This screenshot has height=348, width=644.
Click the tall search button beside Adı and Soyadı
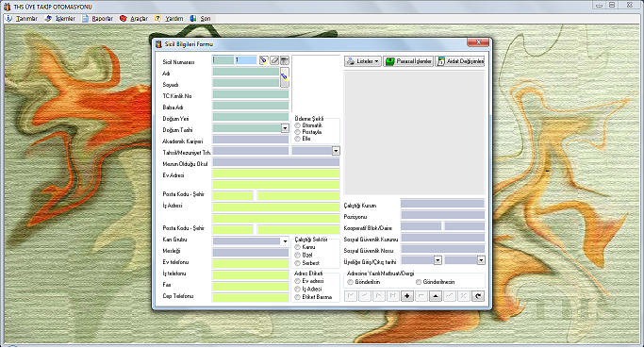[284, 77]
